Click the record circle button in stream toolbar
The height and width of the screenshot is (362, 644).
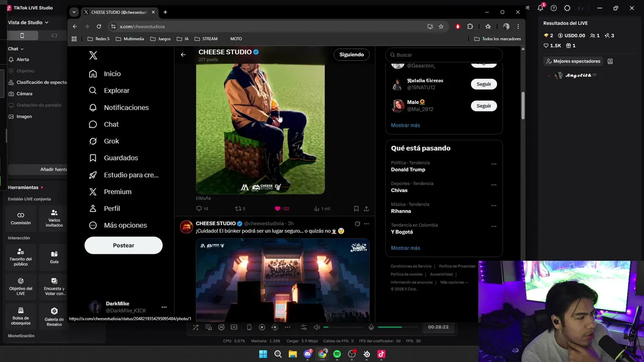click(262, 327)
